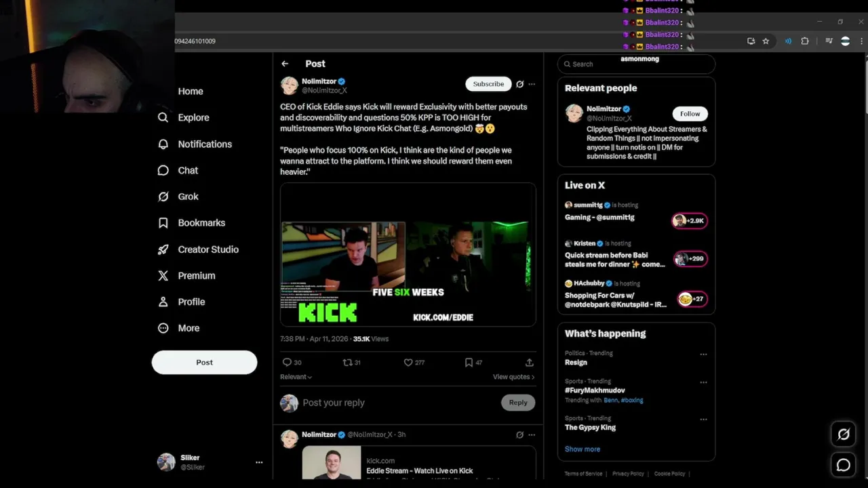Open Home in the sidebar
This screenshot has width=868, height=488.
pyautogui.click(x=191, y=91)
